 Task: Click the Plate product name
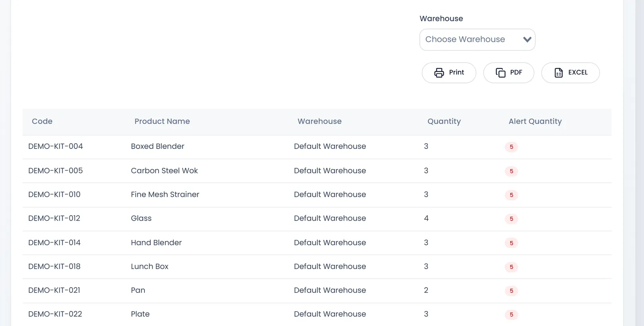click(x=140, y=314)
